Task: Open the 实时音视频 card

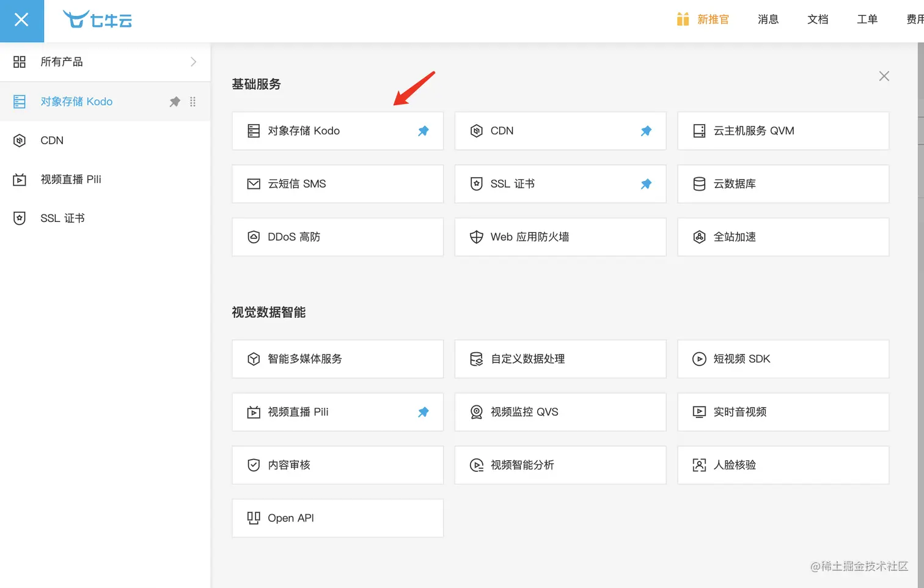Action: click(x=783, y=413)
